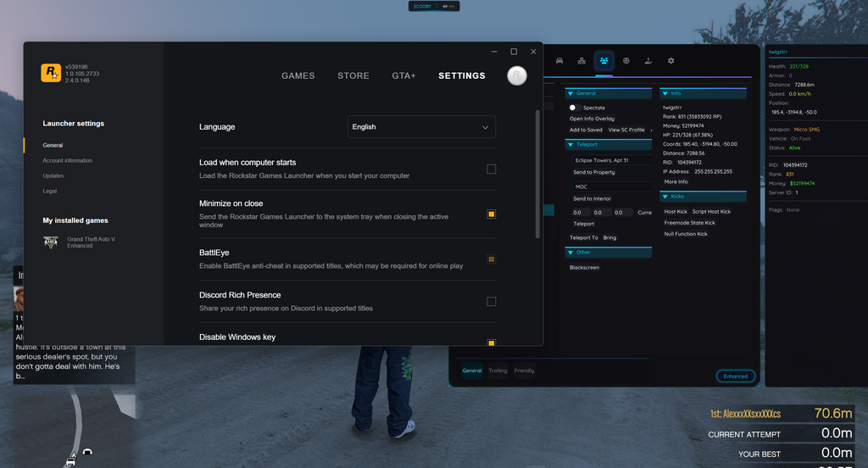The height and width of the screenshot is (468, 868).
Task: Uncheck the Minimize on close checkbox
Action: [491, 214]
